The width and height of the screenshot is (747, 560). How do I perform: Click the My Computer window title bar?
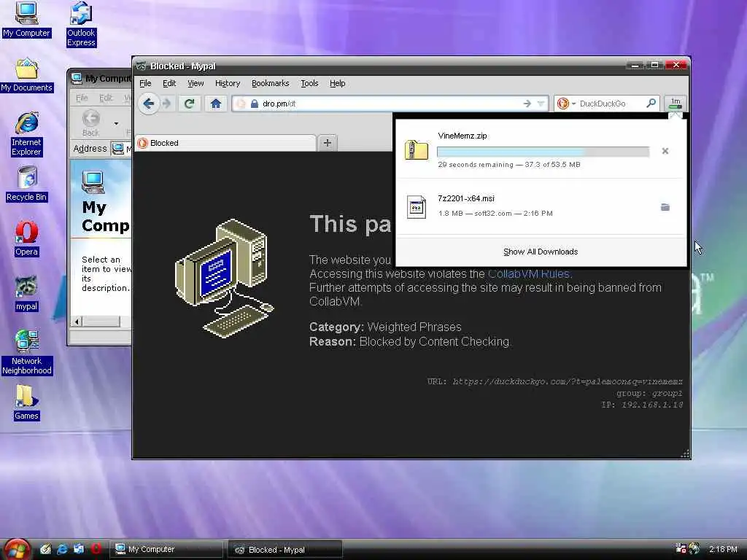(x=100, y=79)
